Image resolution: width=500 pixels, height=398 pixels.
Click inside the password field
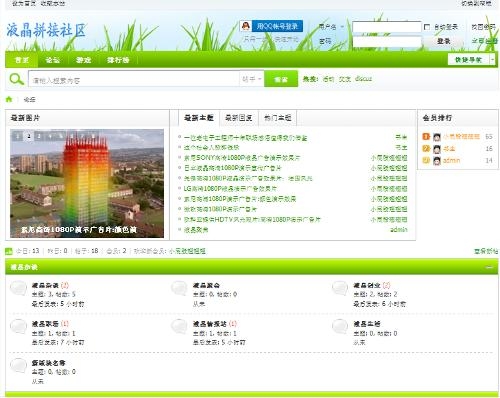click(387, 41)
